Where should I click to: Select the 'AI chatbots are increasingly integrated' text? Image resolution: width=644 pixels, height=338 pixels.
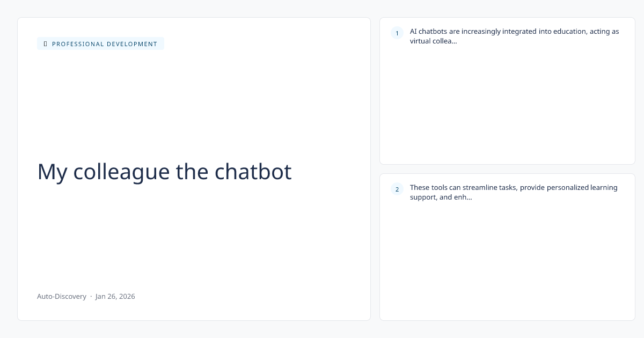(483, 32)
